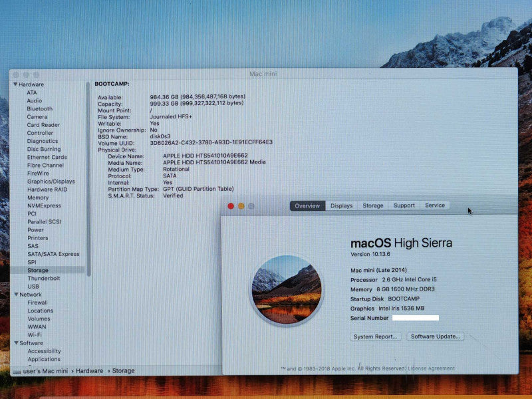Select Audio in the sidebar
This screenshot has width=532, height=399.
[x=35, y=100]
